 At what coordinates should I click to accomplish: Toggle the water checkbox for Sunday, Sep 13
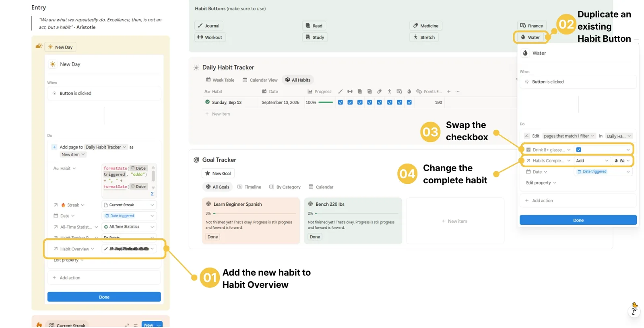(409, 102)
